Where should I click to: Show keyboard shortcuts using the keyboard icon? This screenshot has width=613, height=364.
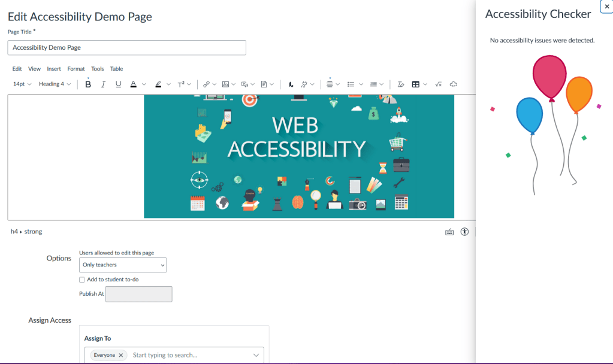(x=449, y=232)
